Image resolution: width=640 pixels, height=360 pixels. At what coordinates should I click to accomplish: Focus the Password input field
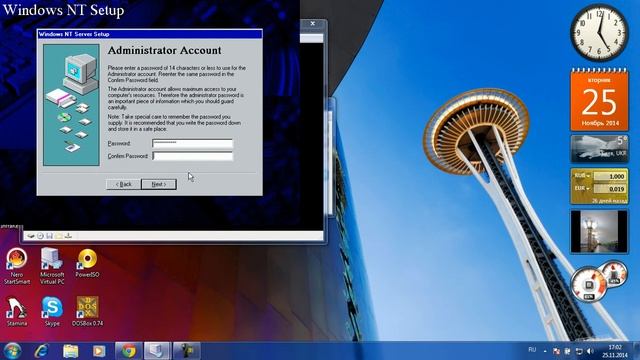pos(192,143)
